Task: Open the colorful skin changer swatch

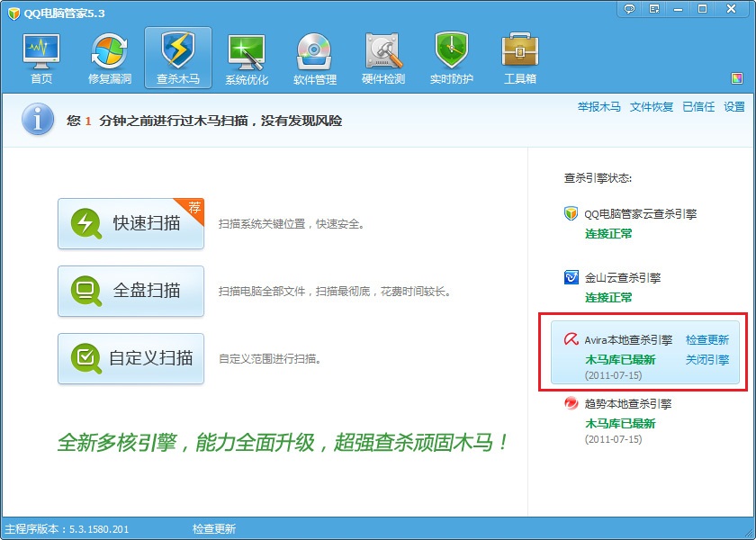Action: point(737,78)
